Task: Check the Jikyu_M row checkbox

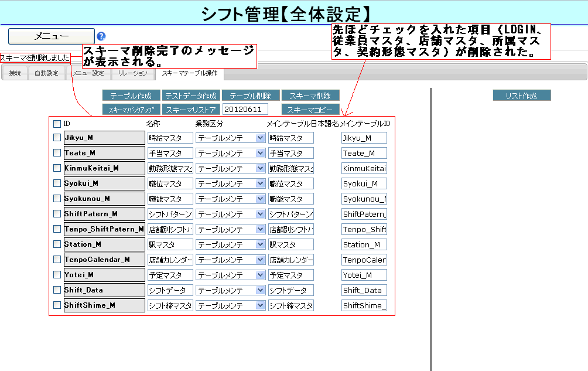Action: point(57,137)
